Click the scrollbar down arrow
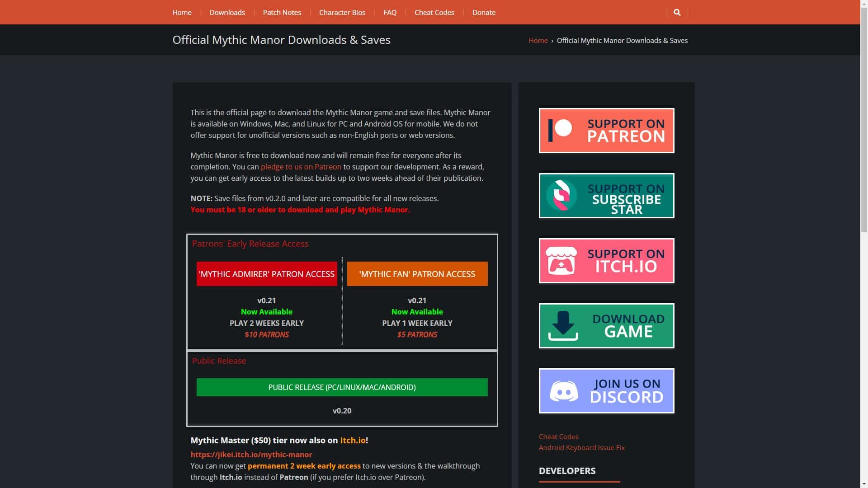 [x=864, y=484]
